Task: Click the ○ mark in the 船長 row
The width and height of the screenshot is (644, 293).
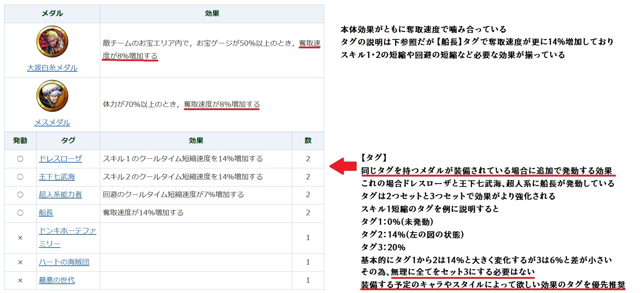Action: (x=20, y=213)
